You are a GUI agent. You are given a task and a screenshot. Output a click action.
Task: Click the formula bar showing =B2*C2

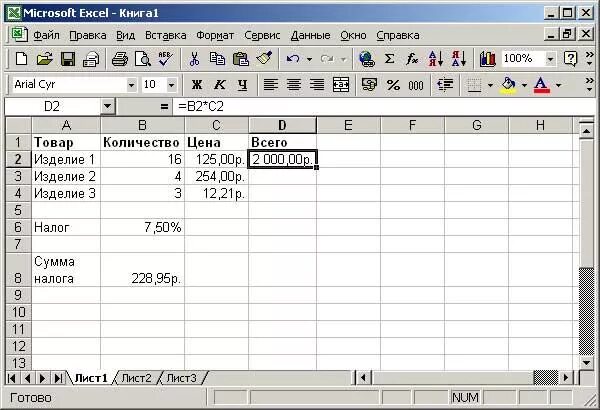click(x=384, y=106)
